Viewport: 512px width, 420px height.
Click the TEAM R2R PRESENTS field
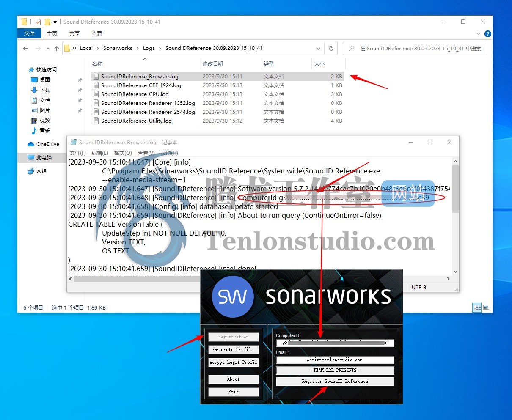335,371
